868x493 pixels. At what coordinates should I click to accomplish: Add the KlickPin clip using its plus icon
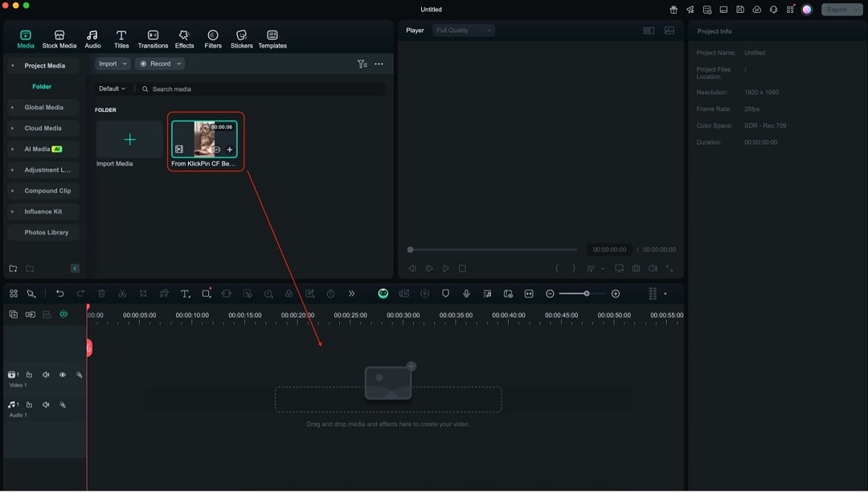click(x=230, y=150)
